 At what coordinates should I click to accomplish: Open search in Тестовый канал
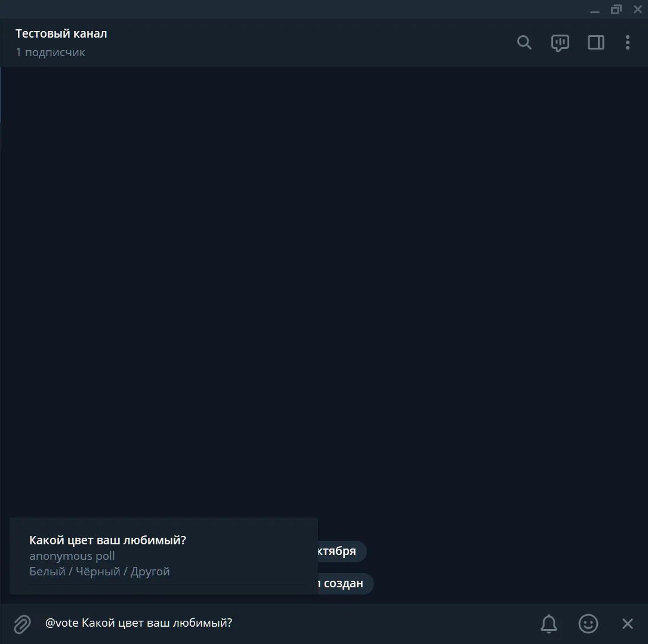(524, 42)
